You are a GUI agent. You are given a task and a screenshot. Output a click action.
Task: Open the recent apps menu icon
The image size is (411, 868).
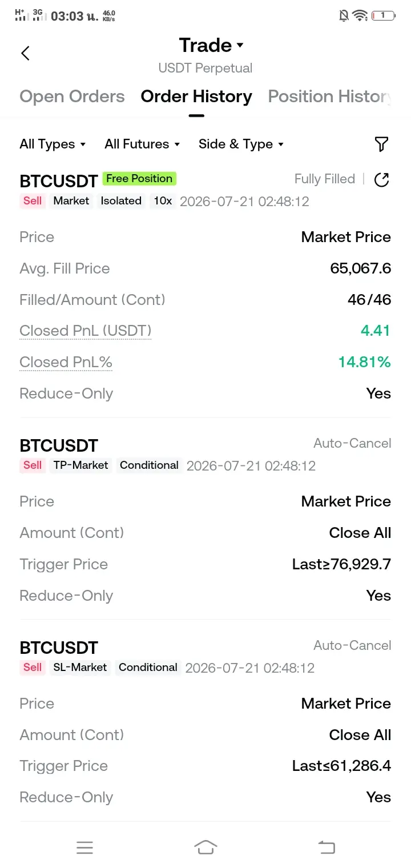coord(84,847)
